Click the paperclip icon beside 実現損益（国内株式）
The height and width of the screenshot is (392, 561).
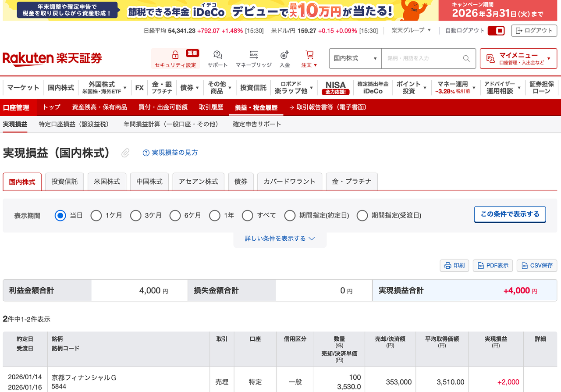(125, 153)
